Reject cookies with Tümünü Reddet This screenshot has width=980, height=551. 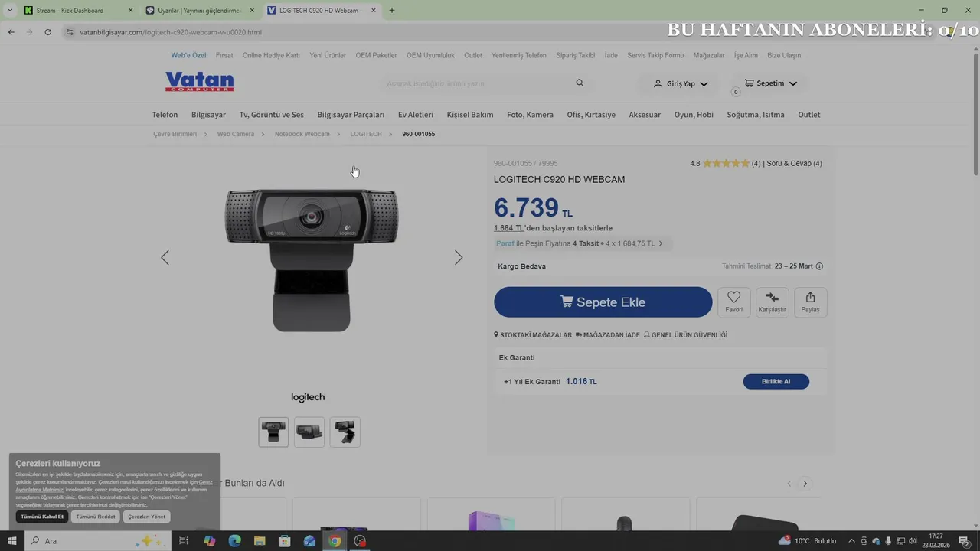click(96, 517)
